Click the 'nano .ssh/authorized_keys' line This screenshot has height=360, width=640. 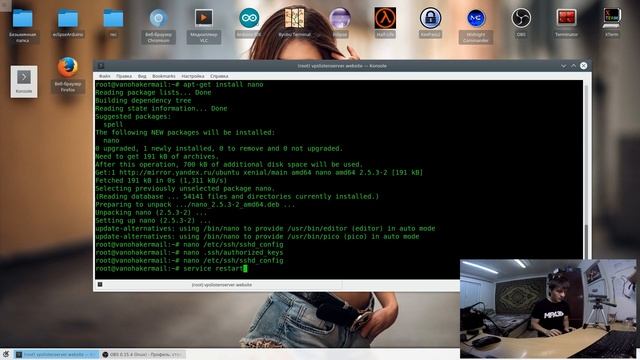[189, 253]
